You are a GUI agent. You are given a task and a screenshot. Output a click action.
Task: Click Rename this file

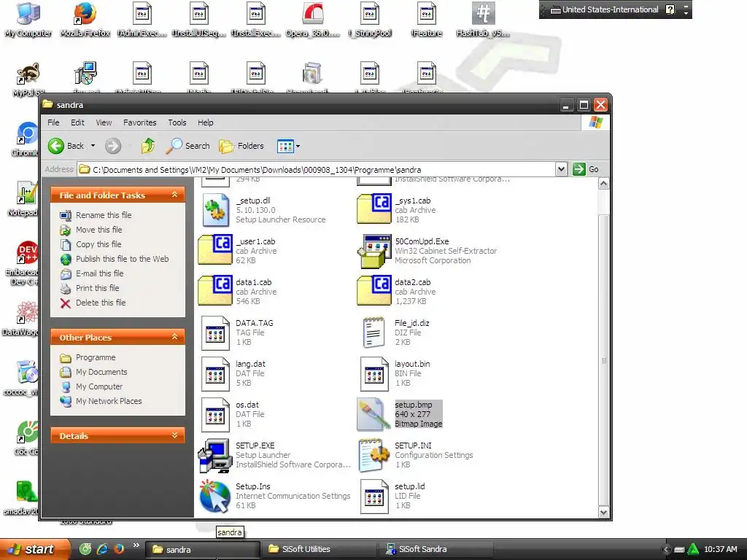point(104,215)
